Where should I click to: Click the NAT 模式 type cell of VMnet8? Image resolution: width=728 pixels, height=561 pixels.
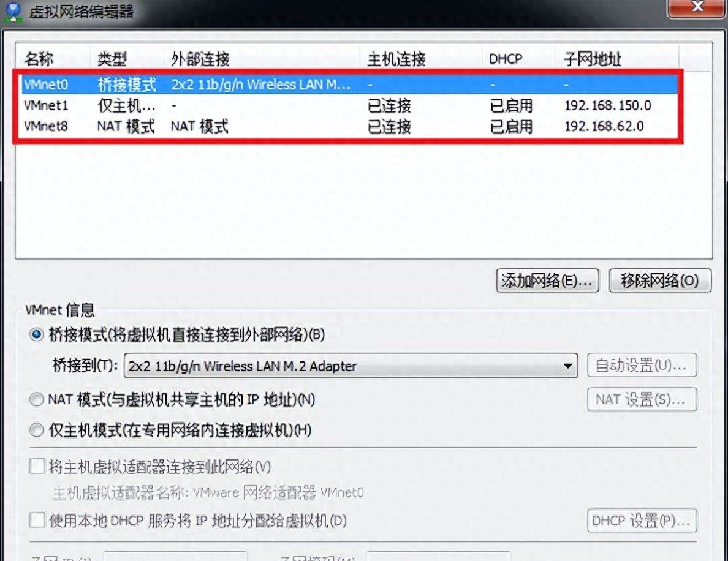(x=126, y=126)
